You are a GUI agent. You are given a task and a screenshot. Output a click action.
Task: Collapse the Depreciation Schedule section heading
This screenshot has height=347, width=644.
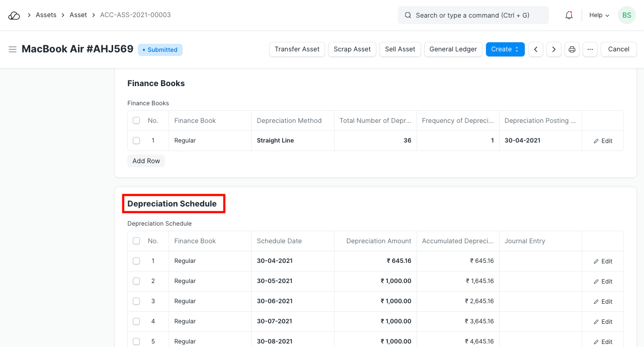[x=172, y=204]
